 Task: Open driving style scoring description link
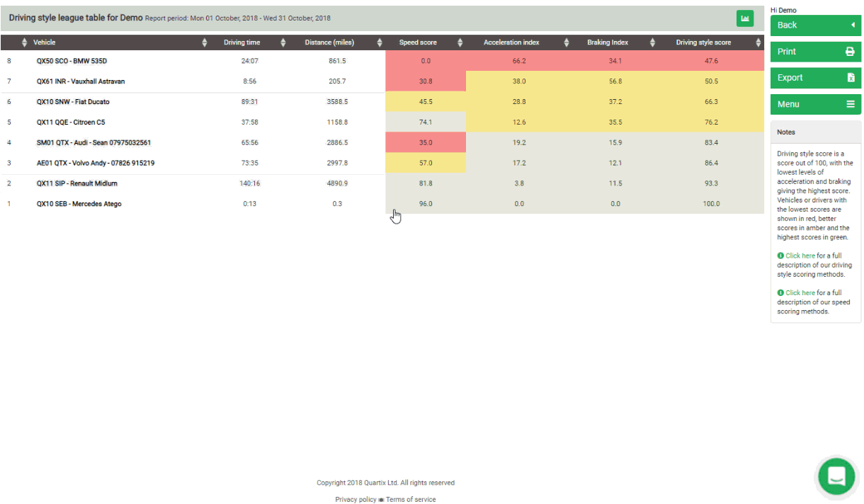[x=800, y=256]
